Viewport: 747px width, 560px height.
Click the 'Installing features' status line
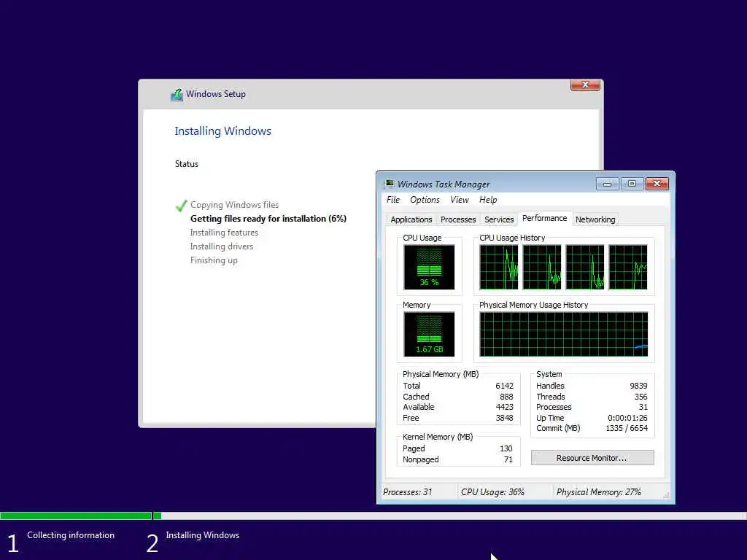pyautogui.click(x=224, y=233)
